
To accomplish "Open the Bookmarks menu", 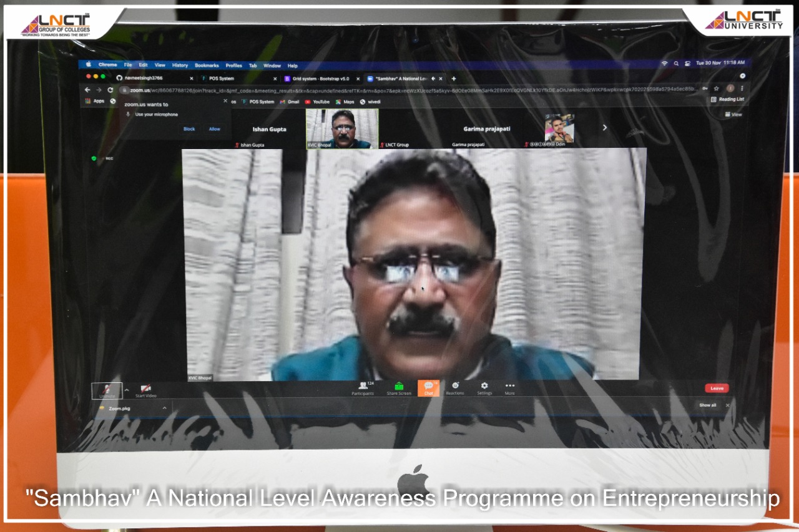I will coord(207,65).
